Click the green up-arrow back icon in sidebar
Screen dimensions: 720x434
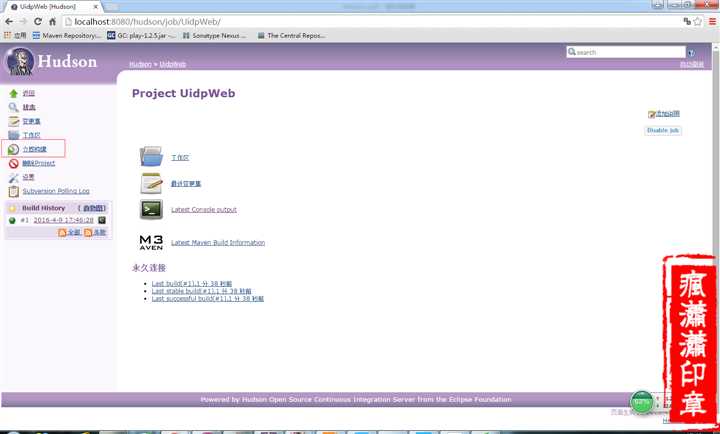(13, 93)
